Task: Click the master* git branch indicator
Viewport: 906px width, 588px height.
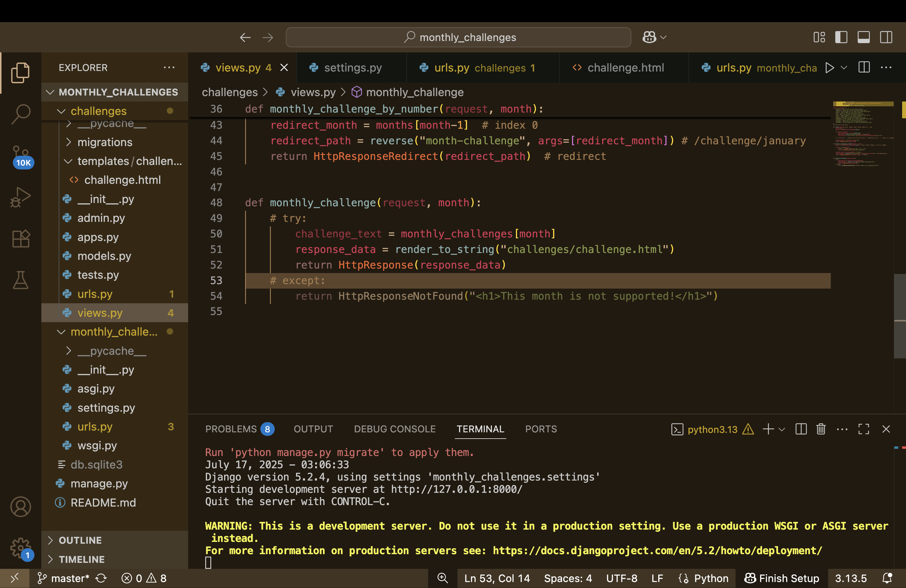Action: click(x=63, y=578)
